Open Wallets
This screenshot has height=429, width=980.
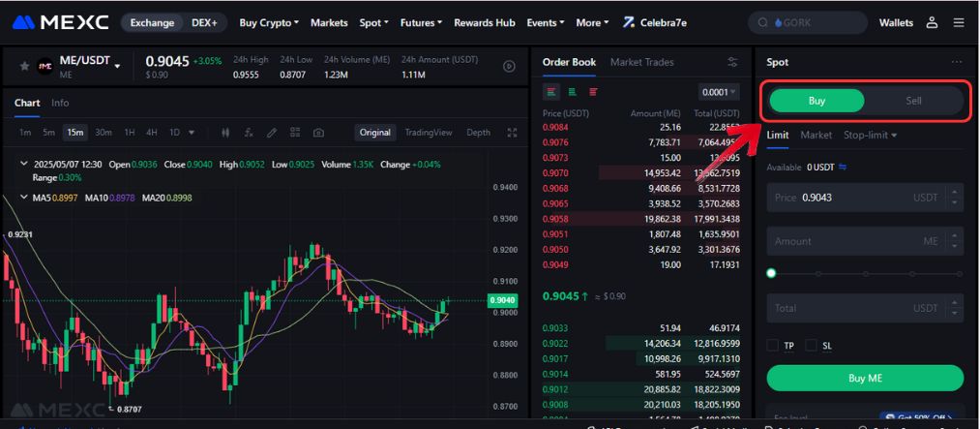(896, 22)
